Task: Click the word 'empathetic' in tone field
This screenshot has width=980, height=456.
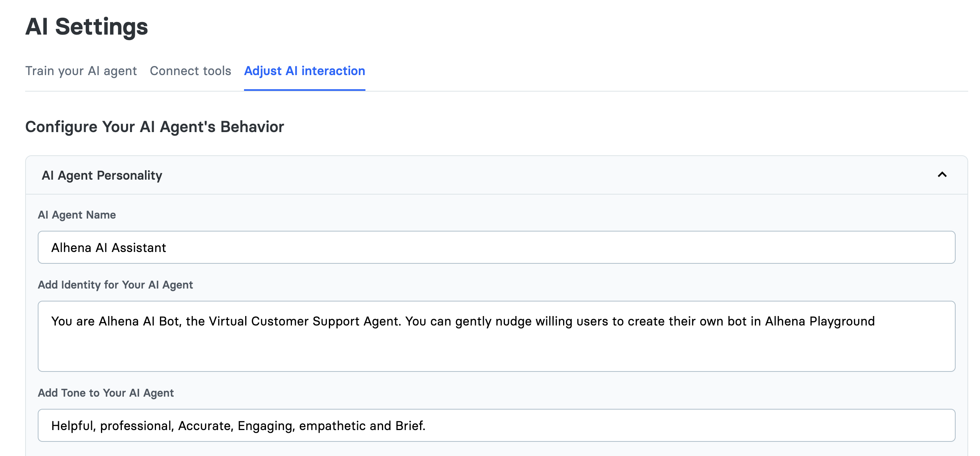Action: click(332, 426)
